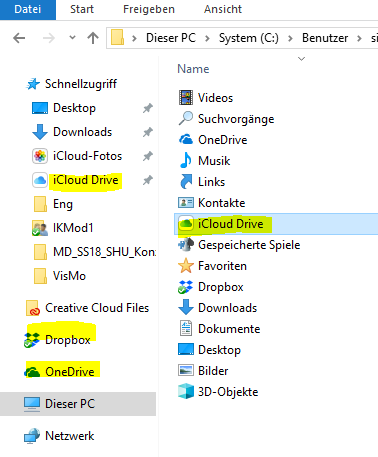Select OneDrive in the file list
Image resolution: width=378 pixels, height=457 pixels.
pos(222,140)
